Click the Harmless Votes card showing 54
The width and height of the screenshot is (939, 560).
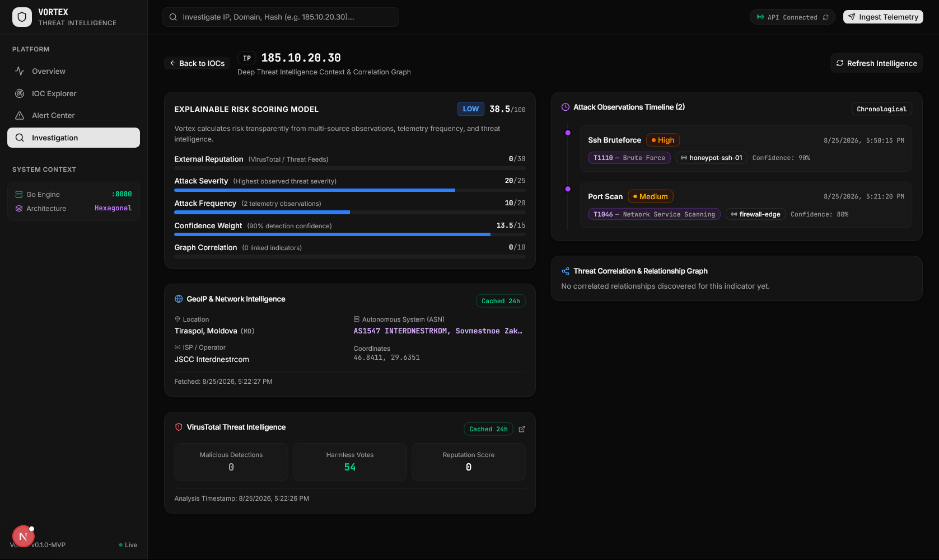tap(350, 462)
